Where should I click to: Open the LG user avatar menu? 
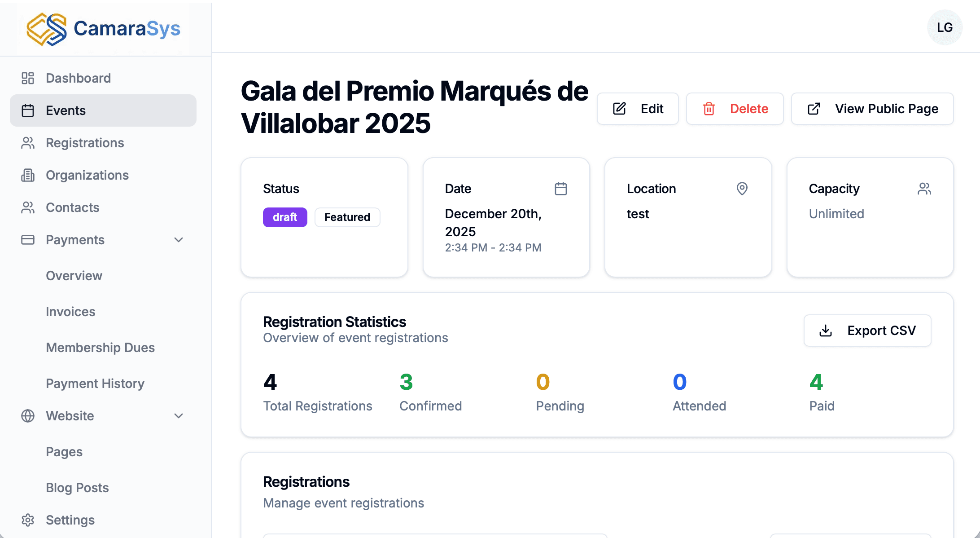(x=945, y=27)
